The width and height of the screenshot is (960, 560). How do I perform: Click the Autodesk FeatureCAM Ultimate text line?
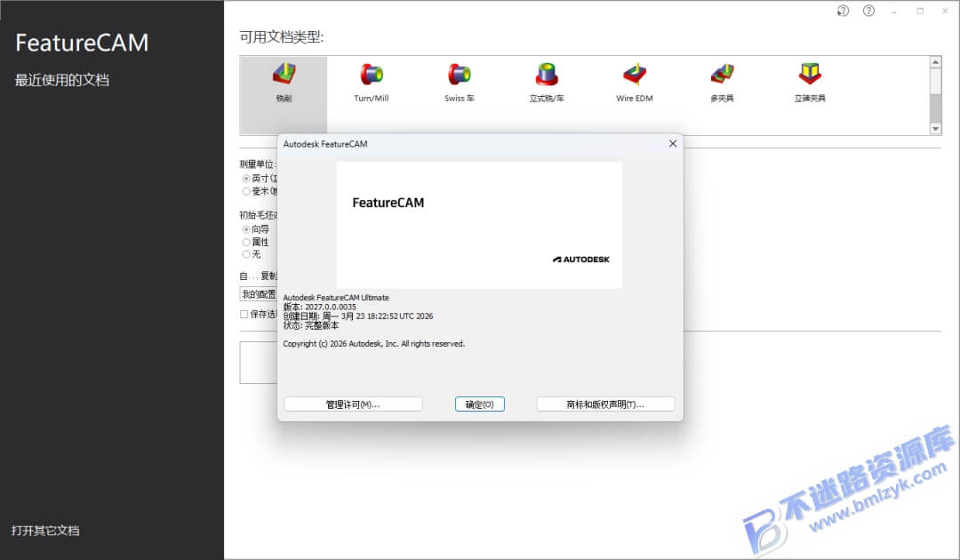point(336,298)
